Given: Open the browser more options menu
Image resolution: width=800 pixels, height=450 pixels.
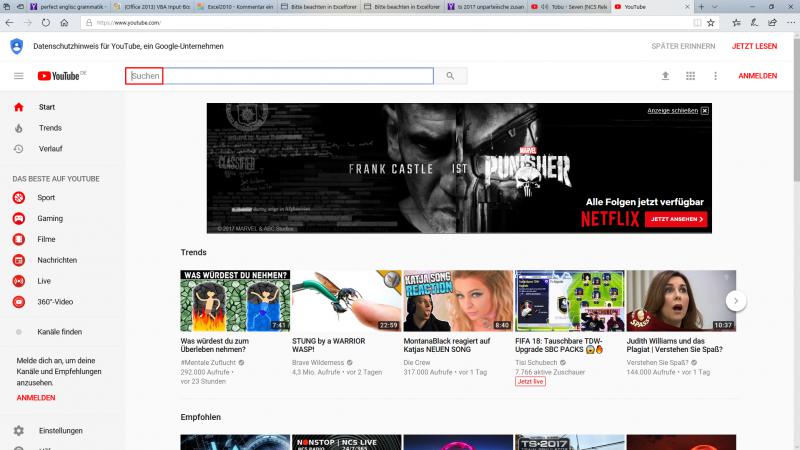Looking at the screenshot, I should [791, 22].
